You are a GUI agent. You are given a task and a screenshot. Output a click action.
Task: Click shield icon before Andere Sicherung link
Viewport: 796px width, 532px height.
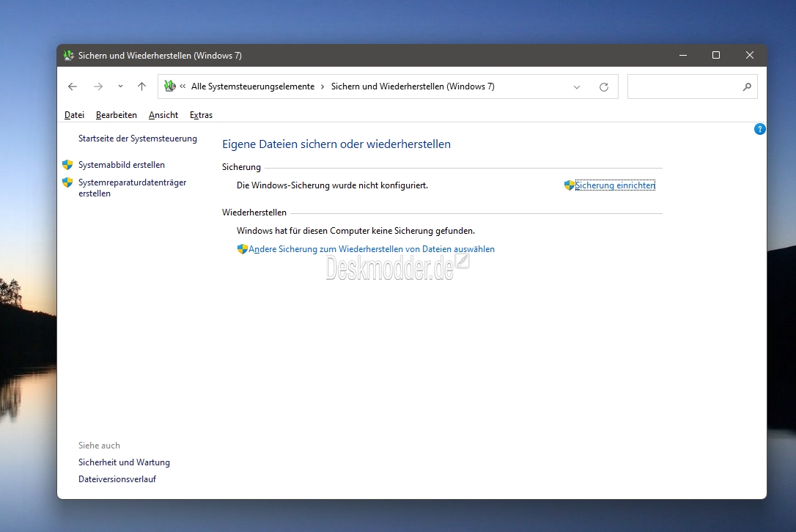point(243,249)
